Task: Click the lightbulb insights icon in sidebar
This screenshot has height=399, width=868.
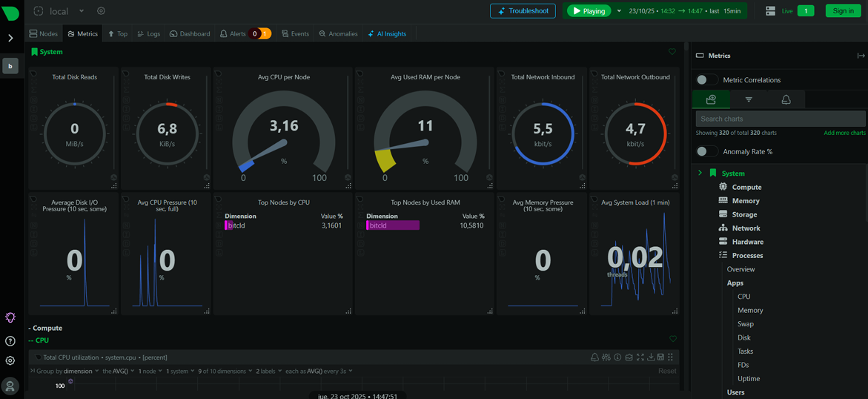Action: [10, 317]
